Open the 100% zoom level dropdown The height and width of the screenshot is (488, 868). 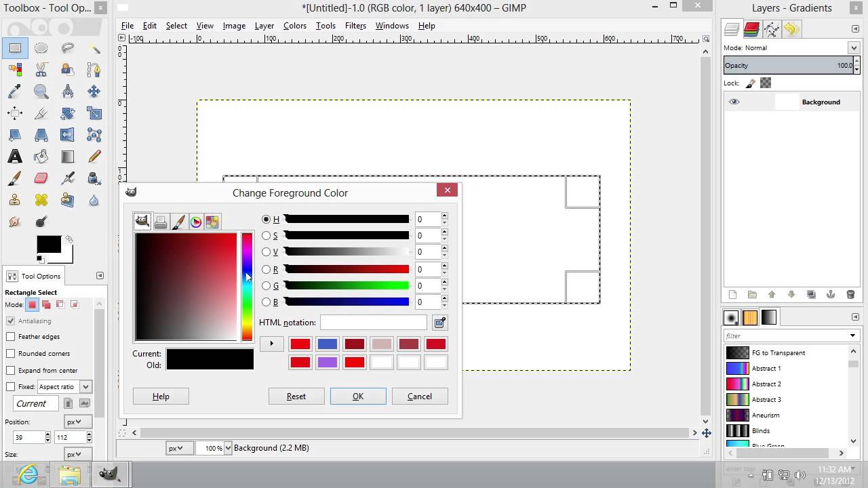tap(228, 448)
